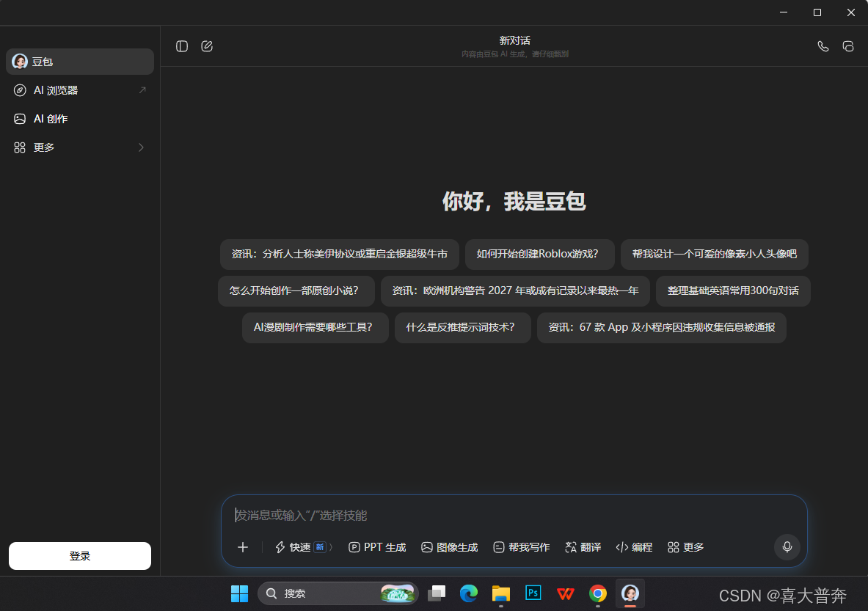Open the chat bubble icon at top right
The width and height of the screenshot is (868, 611).
pos(848,46)
